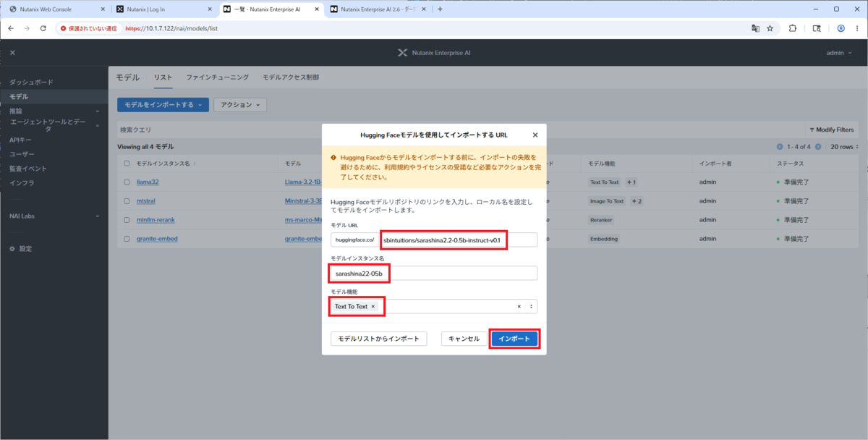Click the browser address bar URL

(172, 29)
